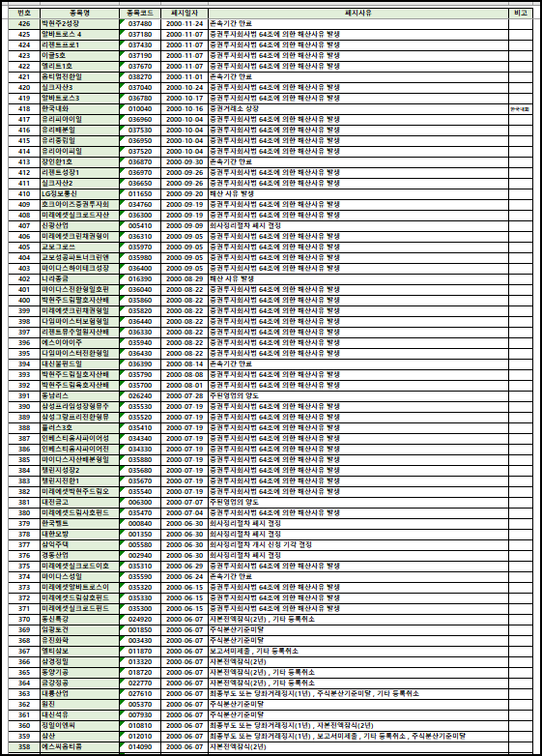The height and width of the screenshot is (756, 542).
Task: Click stock code cell 036970
Action: coord(140,173)
